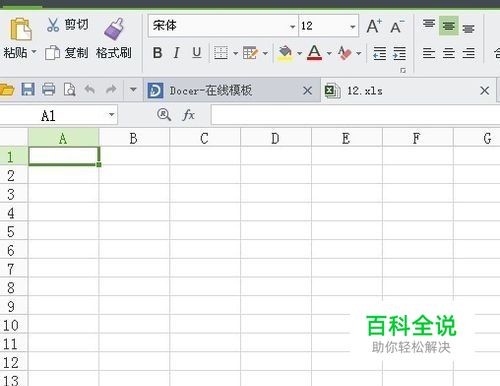Decrease font size with A- icon

(397, 27)
